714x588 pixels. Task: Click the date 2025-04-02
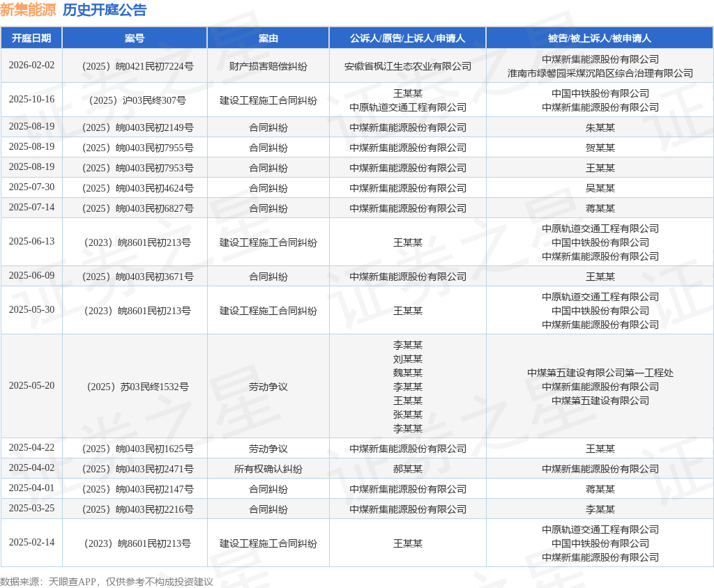point(31,468)
